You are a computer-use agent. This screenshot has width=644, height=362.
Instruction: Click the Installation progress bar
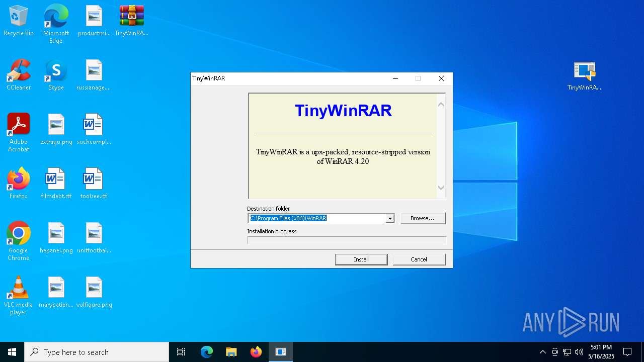click(347, 240)
